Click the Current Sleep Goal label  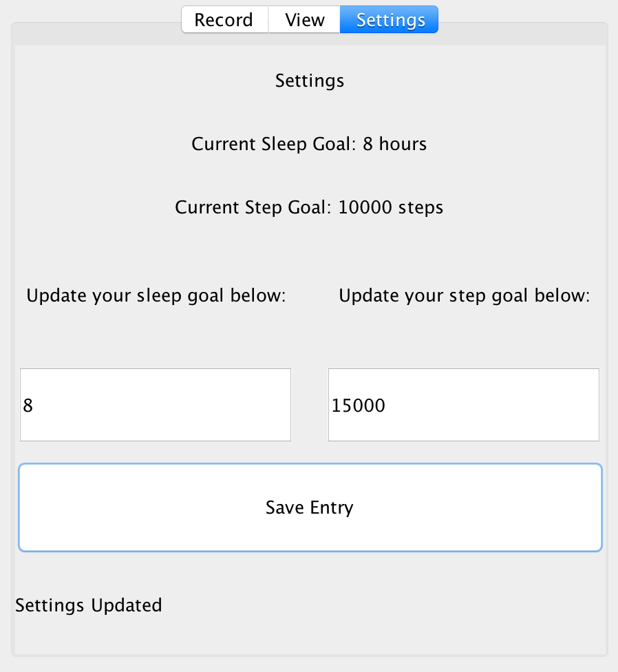[x=309, y=144]
